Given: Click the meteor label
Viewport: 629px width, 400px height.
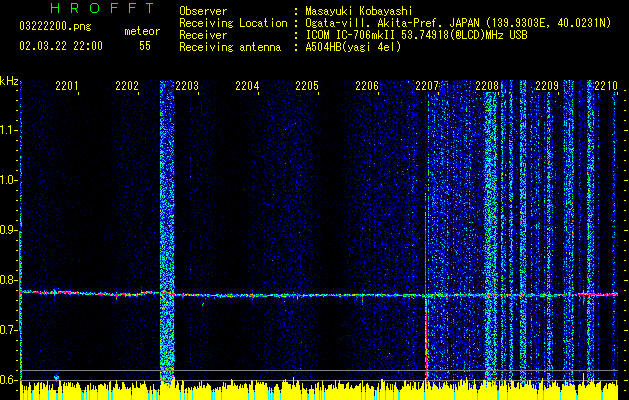Looking at the screenshot, I should click(142, 31).
